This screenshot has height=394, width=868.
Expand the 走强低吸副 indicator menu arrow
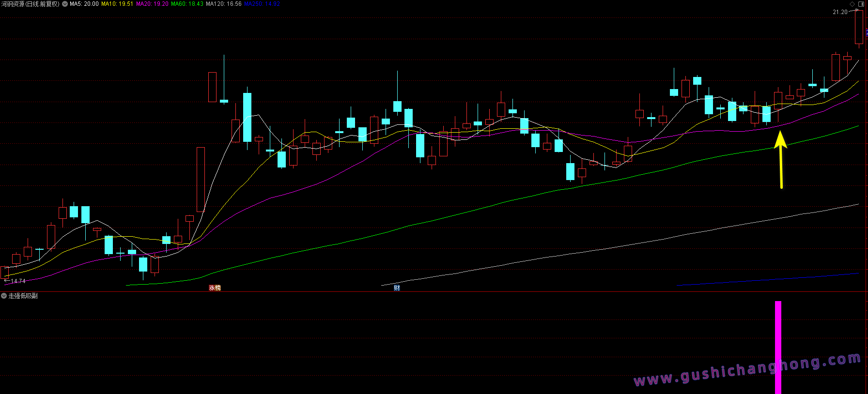tap(4, 296)
